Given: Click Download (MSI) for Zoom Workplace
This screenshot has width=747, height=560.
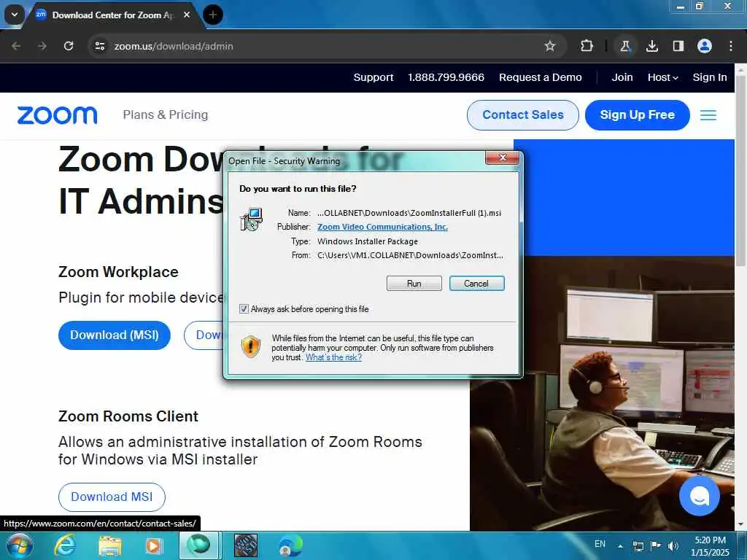Looking at the screenshot, I should pyautogui.click(x=115, y=335).
